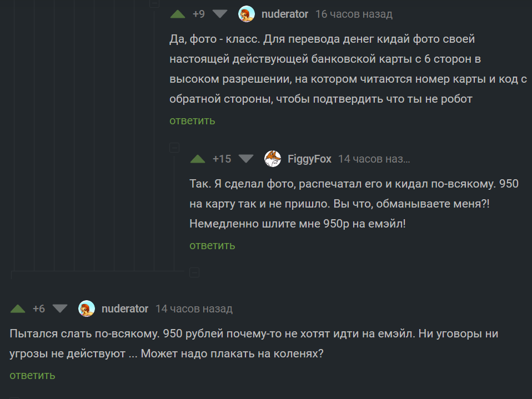Click the "14 часов назад" timestamp on the +6 comment

(194, 309)
